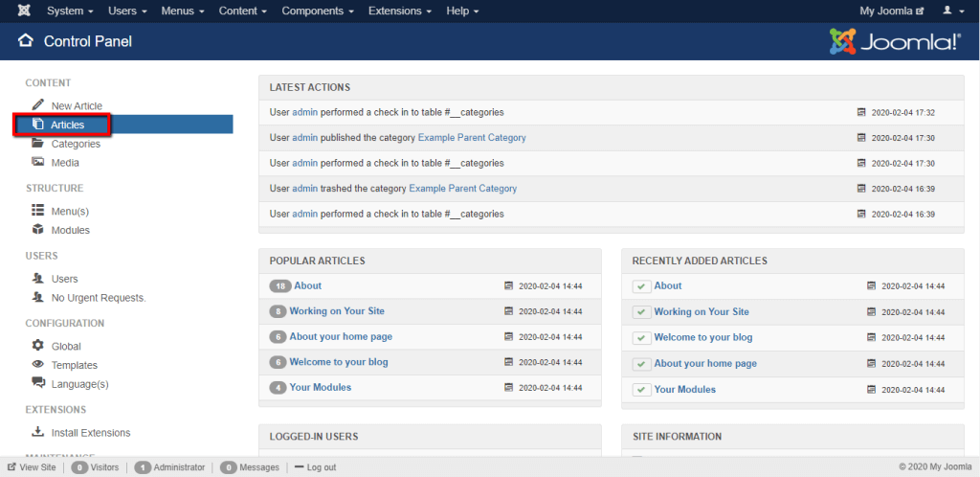
Task: Click calendar icon in Recently Added About row
Action: point(871,285)
